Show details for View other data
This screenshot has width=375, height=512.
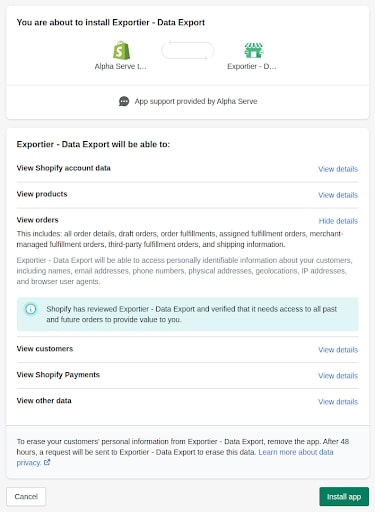338,402
